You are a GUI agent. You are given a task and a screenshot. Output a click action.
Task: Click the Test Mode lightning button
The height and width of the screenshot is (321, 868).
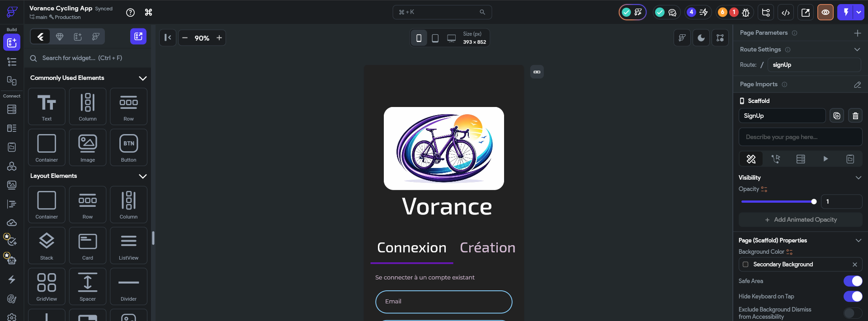845,12
